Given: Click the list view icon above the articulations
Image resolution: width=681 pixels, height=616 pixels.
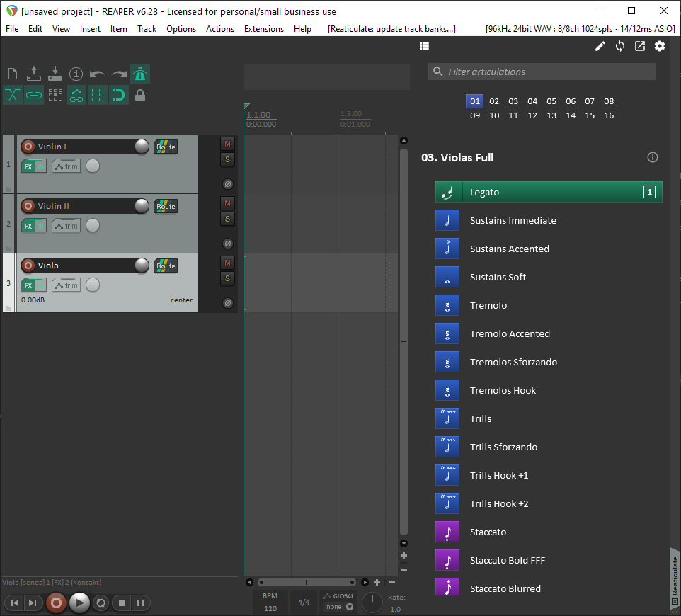Looking at the screenshot, I should pyautogui.click(x=424, y=45).
